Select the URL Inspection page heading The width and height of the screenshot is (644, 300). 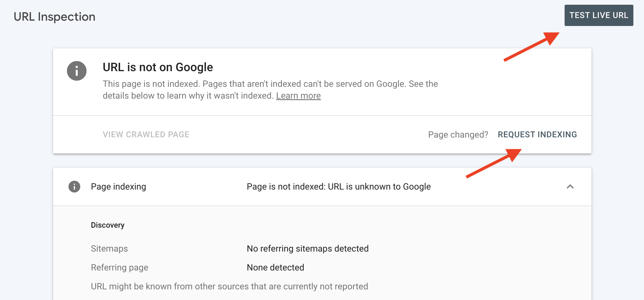55,16
